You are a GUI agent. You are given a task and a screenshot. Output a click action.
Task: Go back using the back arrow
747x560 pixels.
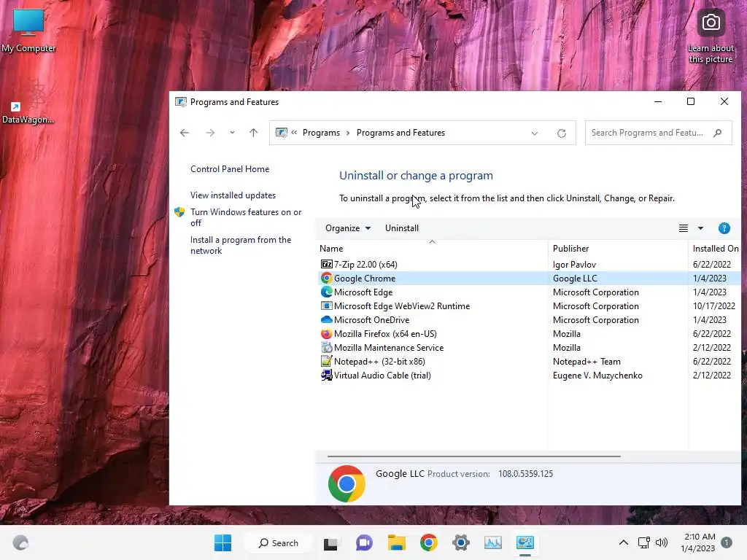[x=185, y=133]
